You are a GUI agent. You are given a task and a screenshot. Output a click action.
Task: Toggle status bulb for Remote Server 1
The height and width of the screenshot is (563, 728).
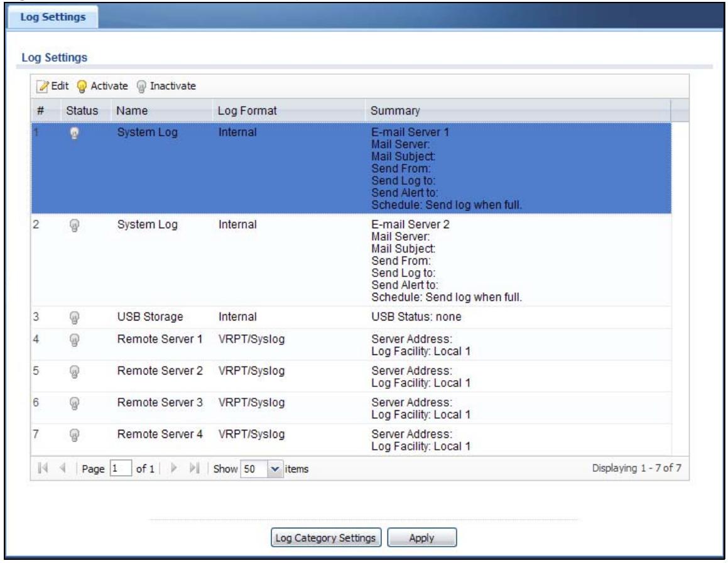(x=74, y=341)
